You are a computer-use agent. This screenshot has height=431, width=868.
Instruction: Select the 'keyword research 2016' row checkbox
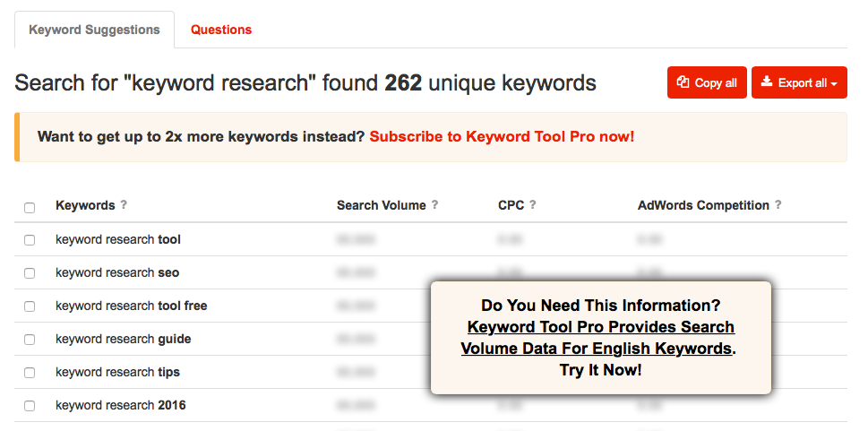(x=30, y=406)
